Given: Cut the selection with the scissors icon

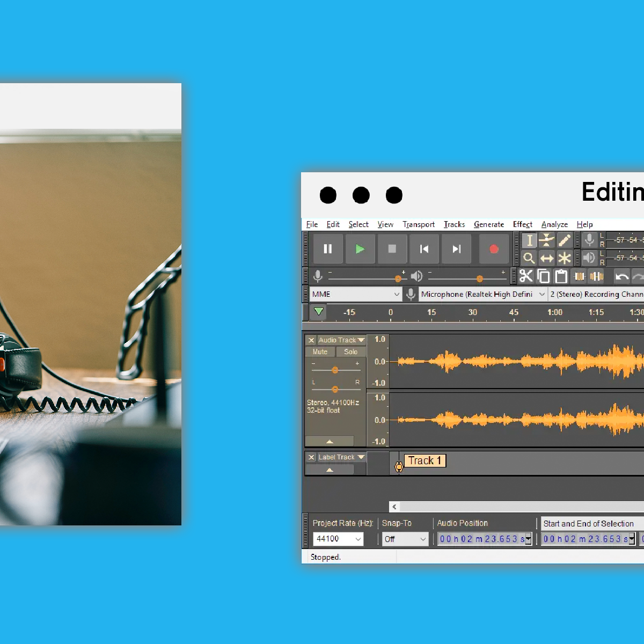Looking at the screenshot, I should tap(526, 276).
